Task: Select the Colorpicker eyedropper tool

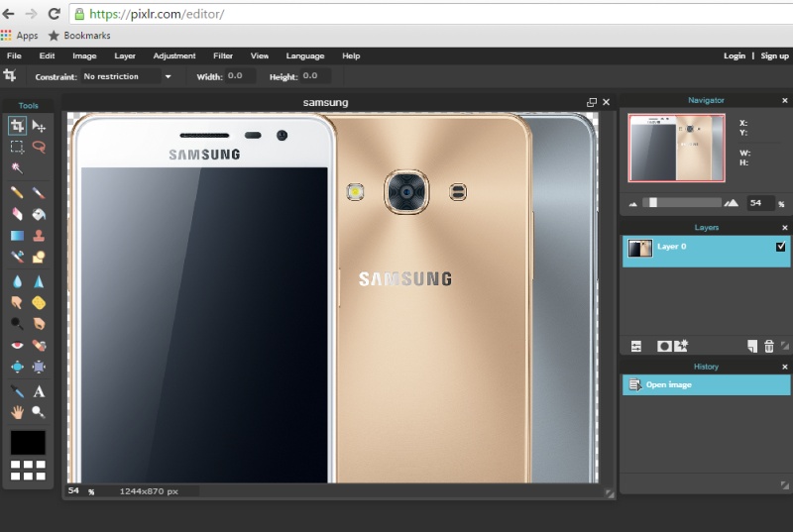Action: (17, 391)
